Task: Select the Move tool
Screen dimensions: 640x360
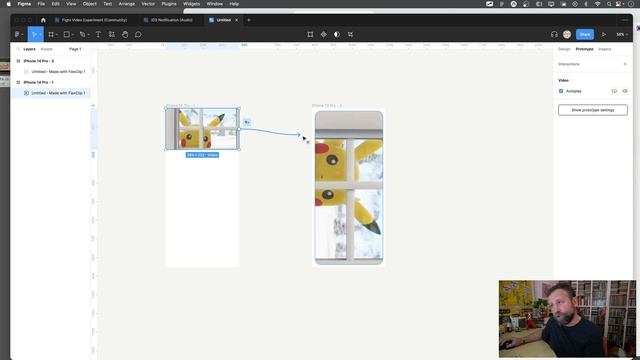Action: [x=34, y=35]
